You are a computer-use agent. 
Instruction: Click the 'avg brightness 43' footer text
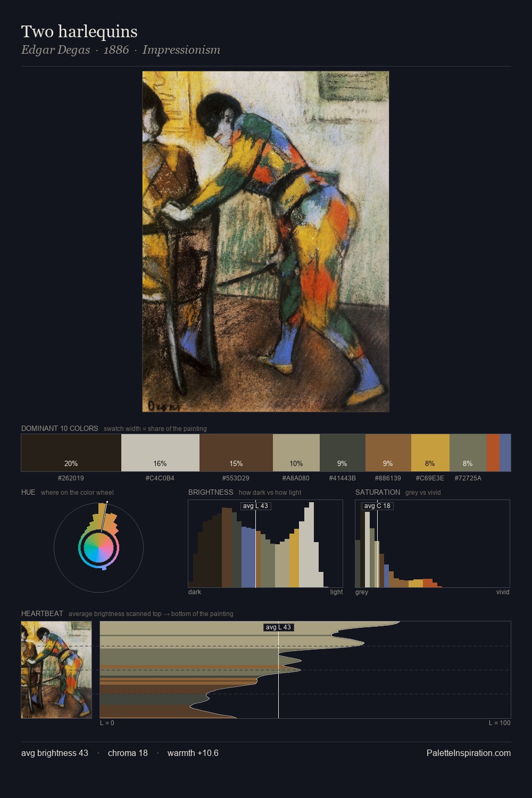[55, 753]
